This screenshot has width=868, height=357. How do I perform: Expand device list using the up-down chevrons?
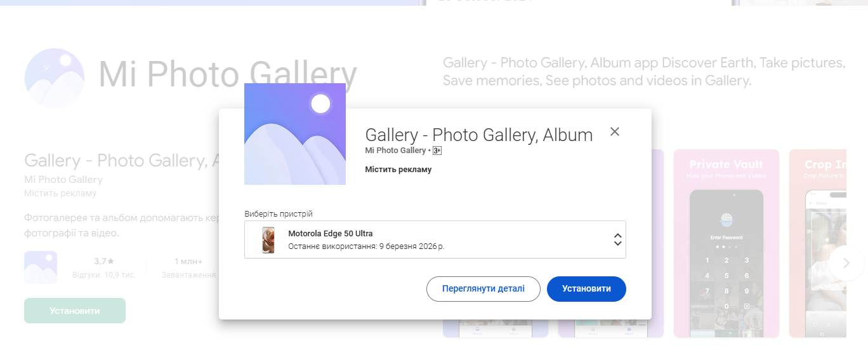(617, 239)
